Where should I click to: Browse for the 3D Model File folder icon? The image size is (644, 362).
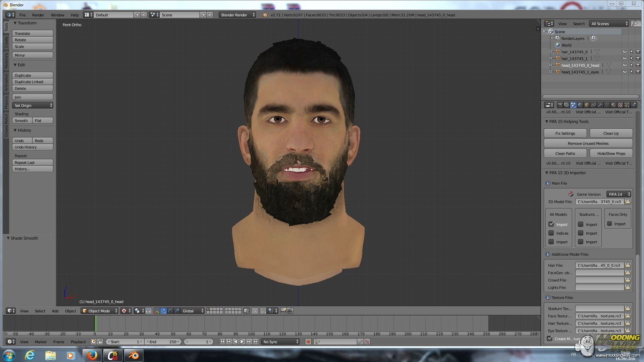(628, 202)
